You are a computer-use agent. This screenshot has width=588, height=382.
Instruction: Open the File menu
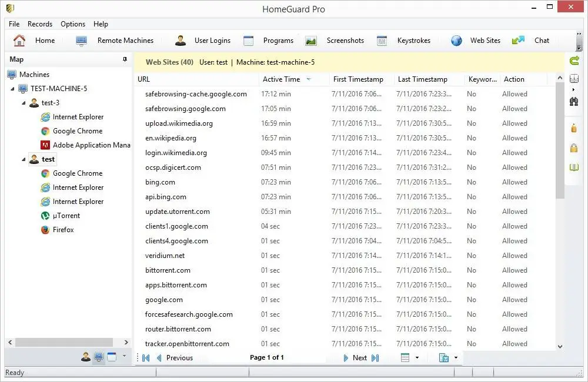click(x=14, y=24)
